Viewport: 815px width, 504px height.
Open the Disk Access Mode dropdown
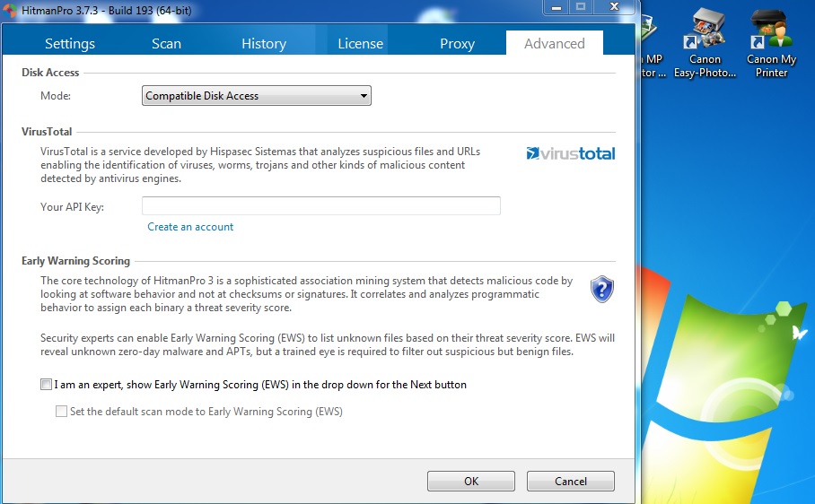[256, 95]
